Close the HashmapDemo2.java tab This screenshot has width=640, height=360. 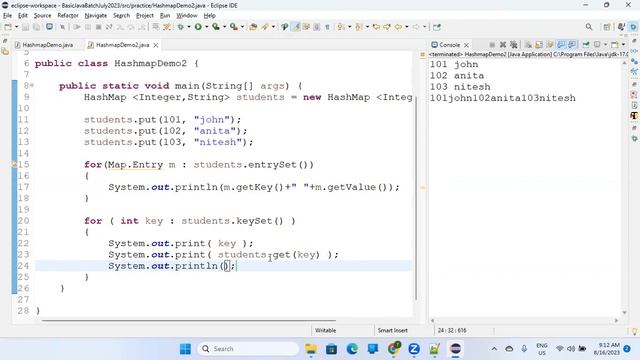(156, 45)
